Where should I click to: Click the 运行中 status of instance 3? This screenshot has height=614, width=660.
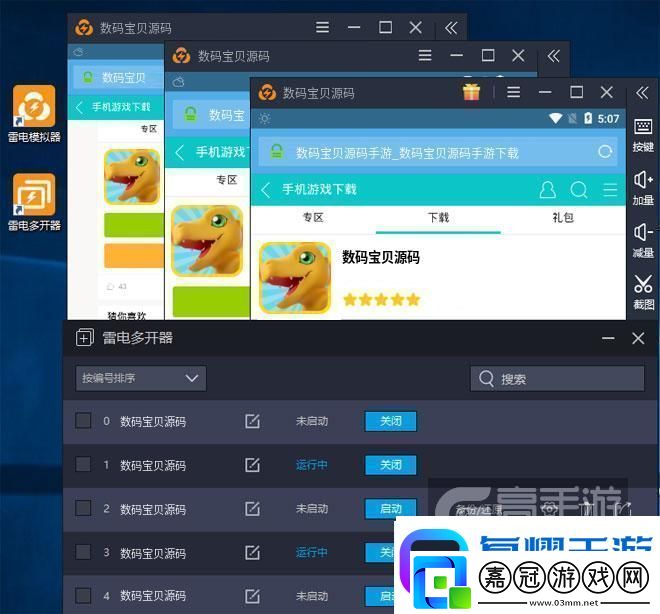(x=311, y=553)
